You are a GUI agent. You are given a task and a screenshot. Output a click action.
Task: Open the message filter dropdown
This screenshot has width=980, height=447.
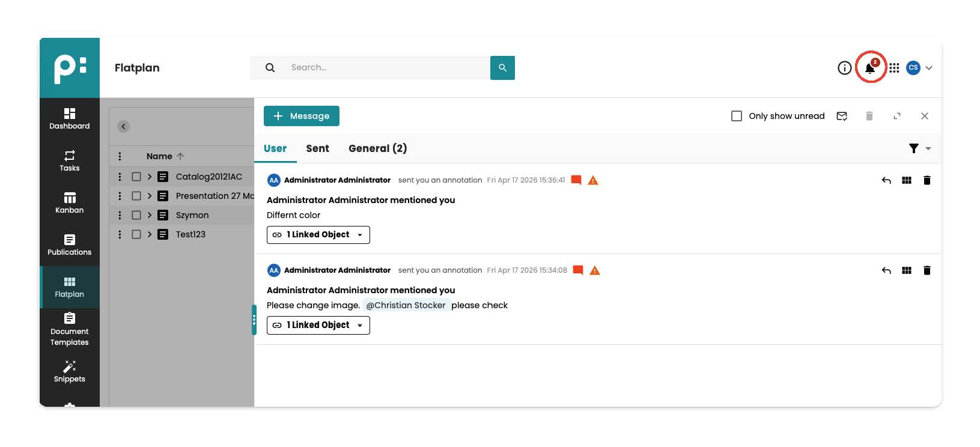coord(919,148)
